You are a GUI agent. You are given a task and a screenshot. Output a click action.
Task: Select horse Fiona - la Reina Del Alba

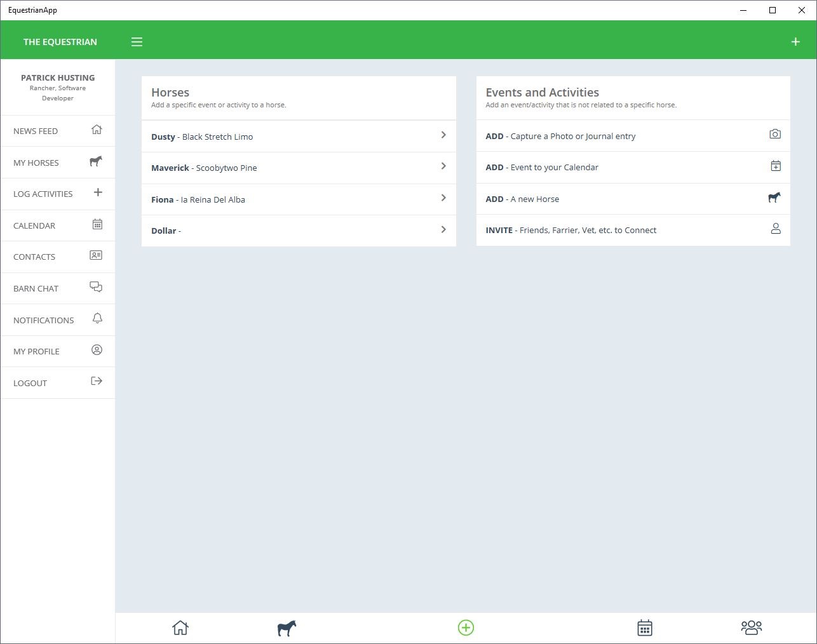click(x=299, y=199)
